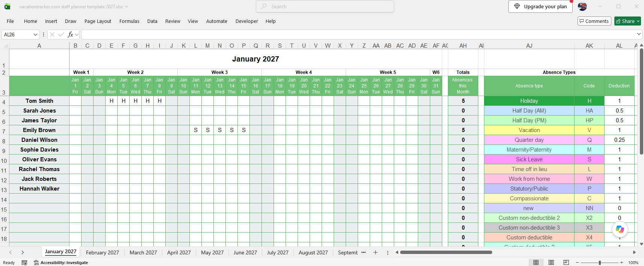Select column header AJ

529,46
